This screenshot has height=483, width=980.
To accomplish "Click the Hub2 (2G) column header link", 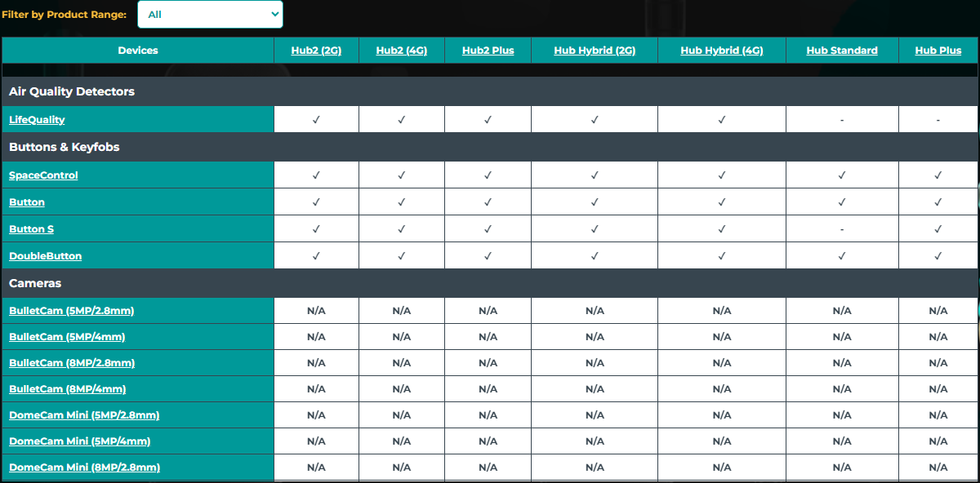I will coord(316,51).
